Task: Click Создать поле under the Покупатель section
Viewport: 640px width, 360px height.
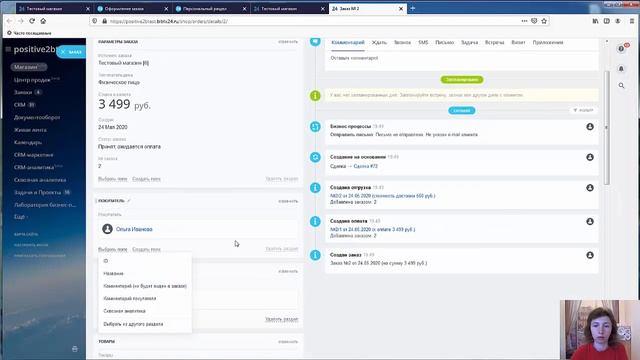Action: tap(146, 249)
